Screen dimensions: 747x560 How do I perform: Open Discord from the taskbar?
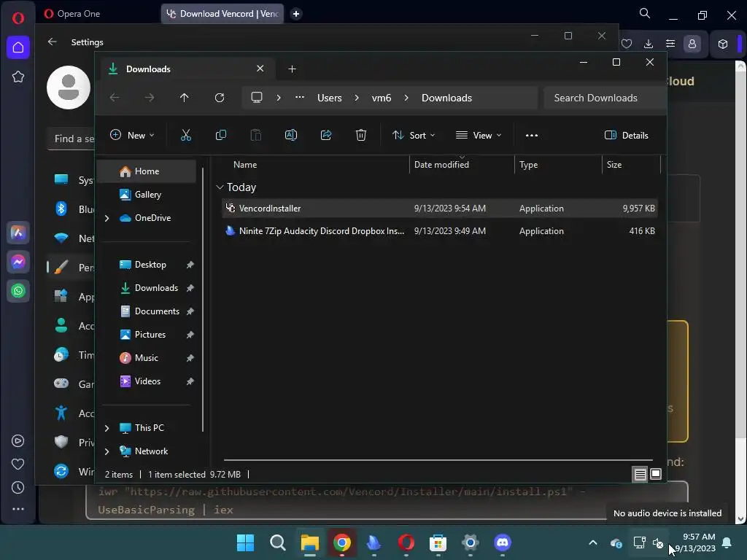pyautogui.click(x=503, y=542)
